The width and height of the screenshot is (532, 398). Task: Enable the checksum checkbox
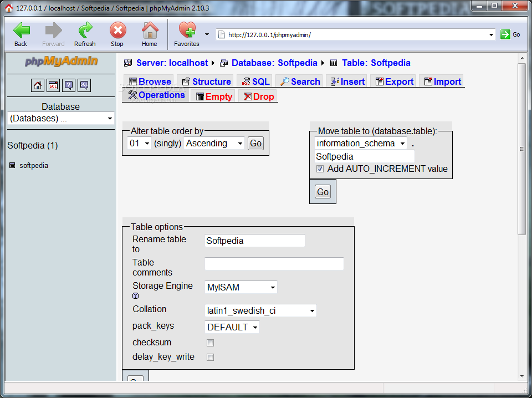tap(211, 343)
